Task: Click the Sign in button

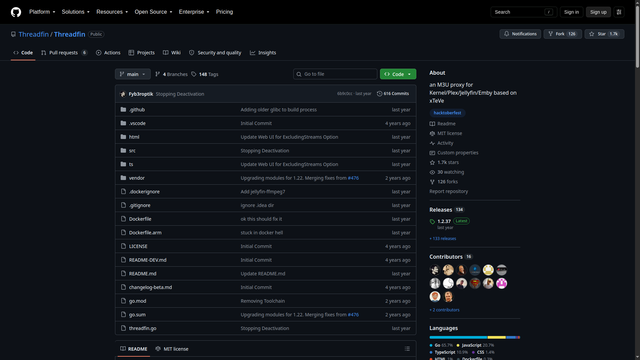Action: [x=571, y=12]
